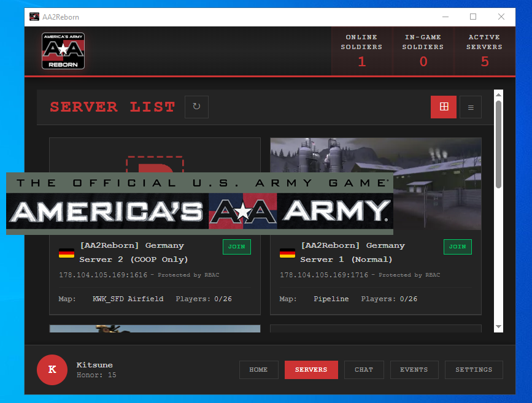Click the German flag for Server 2
Screen dimensions: 532x403
(66, 253)
